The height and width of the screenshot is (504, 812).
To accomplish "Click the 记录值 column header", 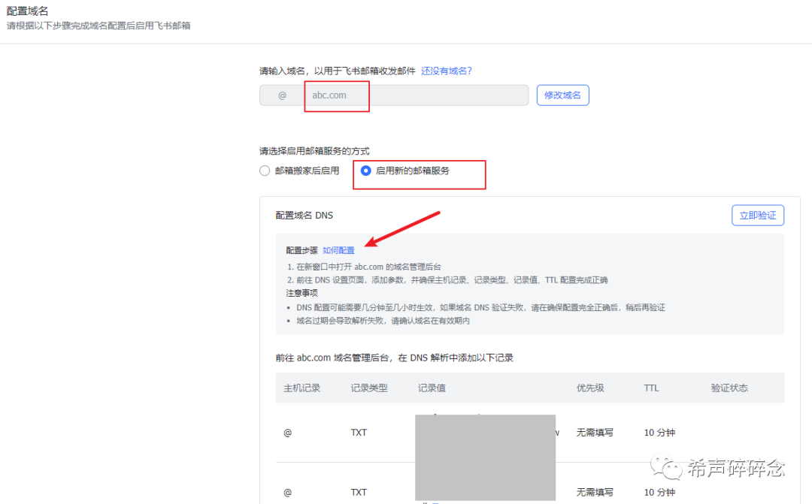I will [x=432, y=388].
